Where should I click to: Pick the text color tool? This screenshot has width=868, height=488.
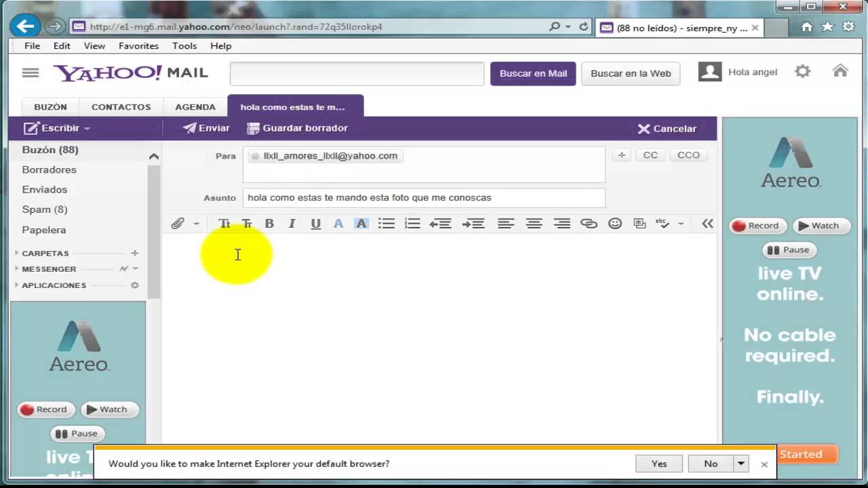pos(338,224)
